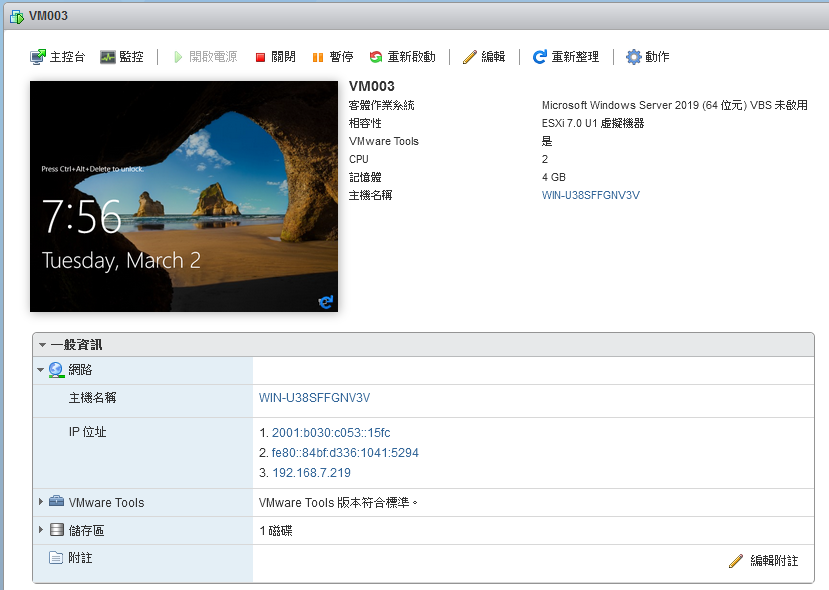The height and width of the screenshot is (590, 829).
Task: Click the console icon in the screenshot corner
Action: coord(326,301)
